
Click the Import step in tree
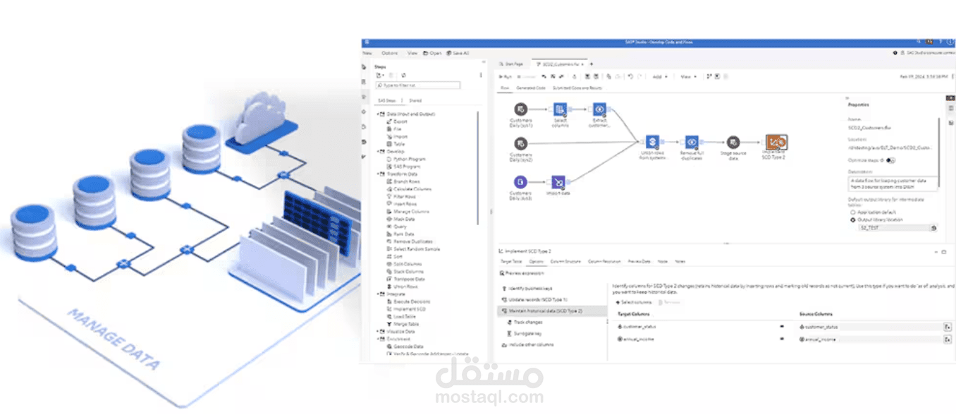[x=400, y=136]
